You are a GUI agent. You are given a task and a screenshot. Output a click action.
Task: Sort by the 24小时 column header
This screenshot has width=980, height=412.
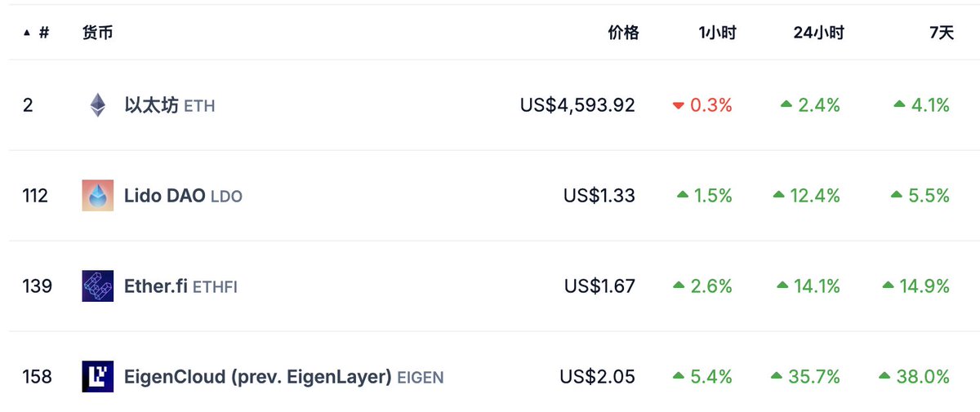click(x=818, y=33)
